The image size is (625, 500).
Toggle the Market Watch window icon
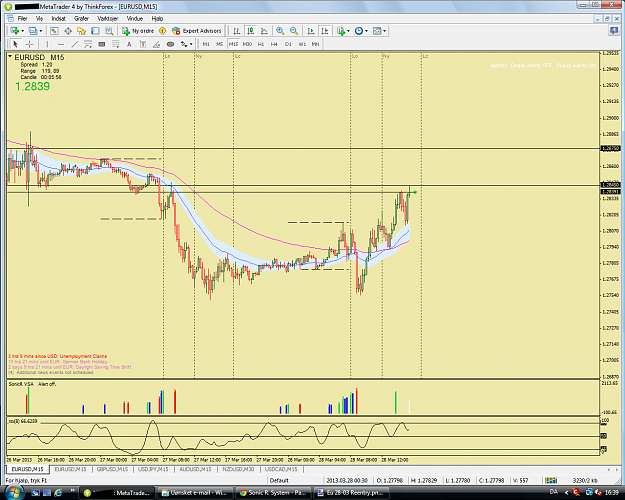[54, 31]
